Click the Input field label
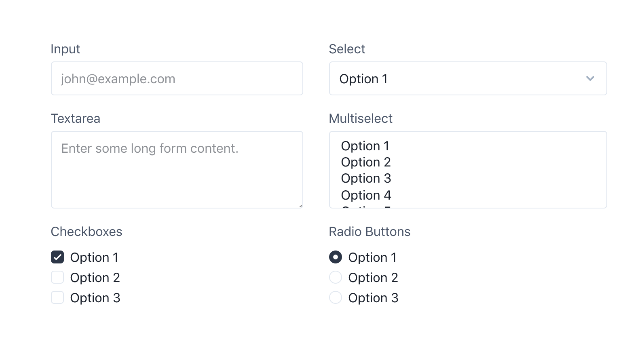Screen dimensions: 644x358 [x=65, y=48]
